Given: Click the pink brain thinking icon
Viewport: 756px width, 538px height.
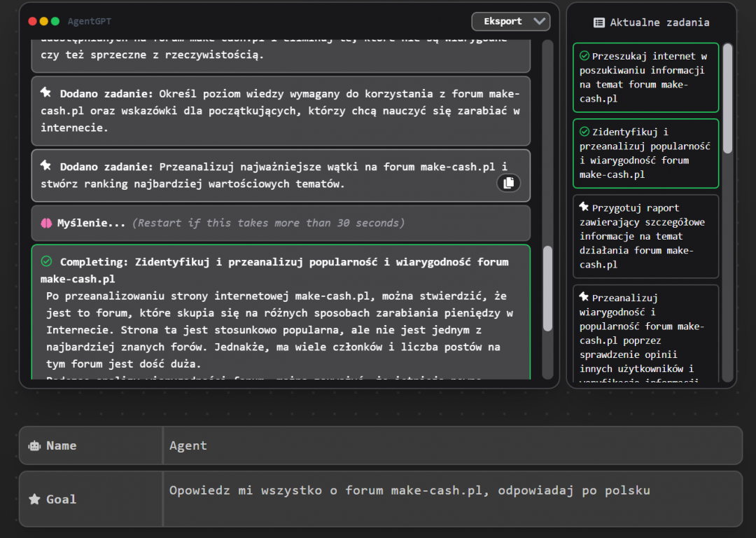Looking at the screenshot, I should tap(46, 223).
